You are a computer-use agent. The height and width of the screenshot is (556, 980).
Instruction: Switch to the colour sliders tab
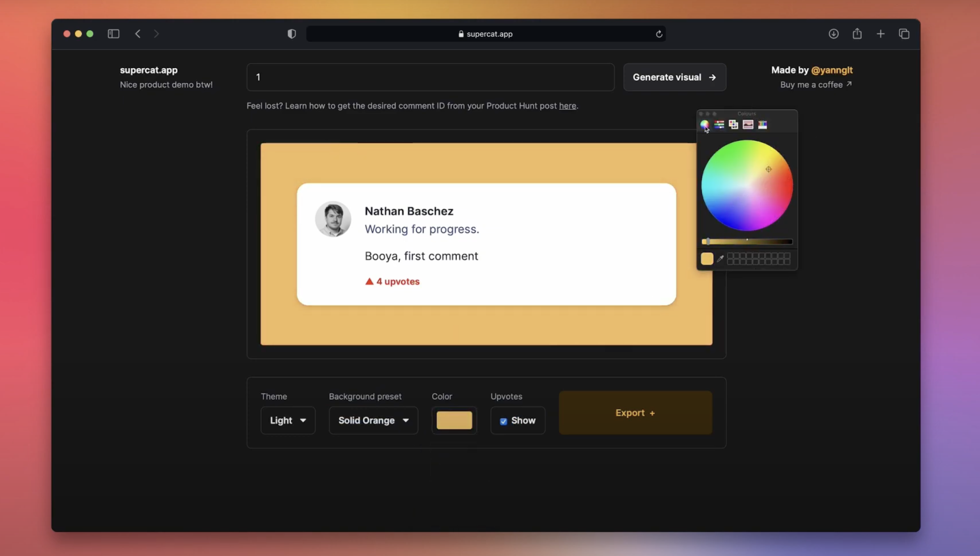[719, 125]
